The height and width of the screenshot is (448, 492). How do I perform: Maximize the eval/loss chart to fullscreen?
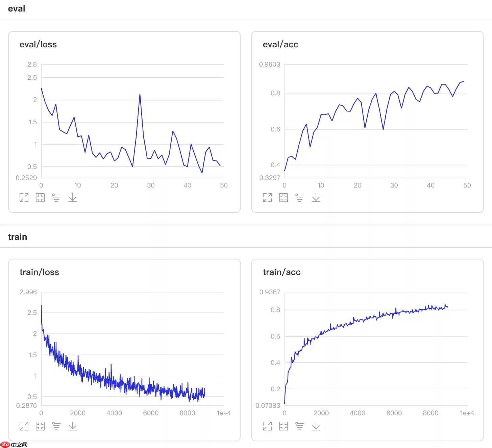(x=24, y=198)
